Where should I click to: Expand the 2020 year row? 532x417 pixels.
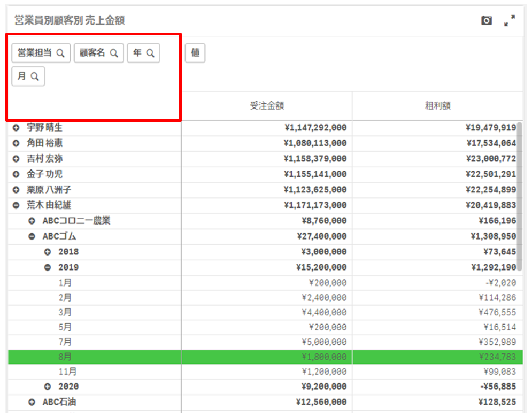[48, 387]
